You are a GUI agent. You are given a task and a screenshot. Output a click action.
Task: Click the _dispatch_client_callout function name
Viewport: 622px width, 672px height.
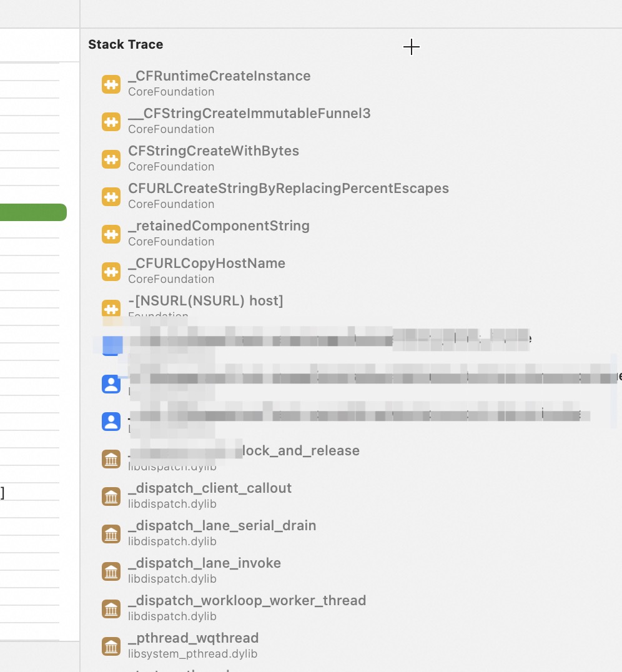coord(210,488)
